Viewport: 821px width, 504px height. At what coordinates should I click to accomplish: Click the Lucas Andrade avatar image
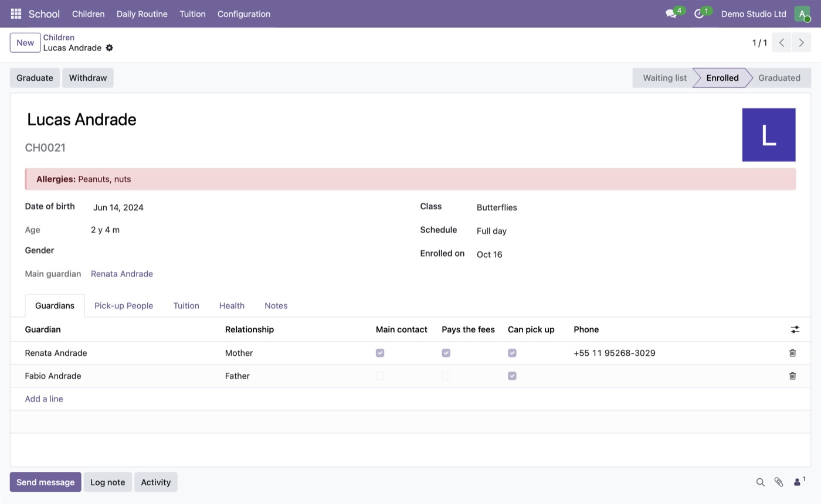tap(768, 135)
